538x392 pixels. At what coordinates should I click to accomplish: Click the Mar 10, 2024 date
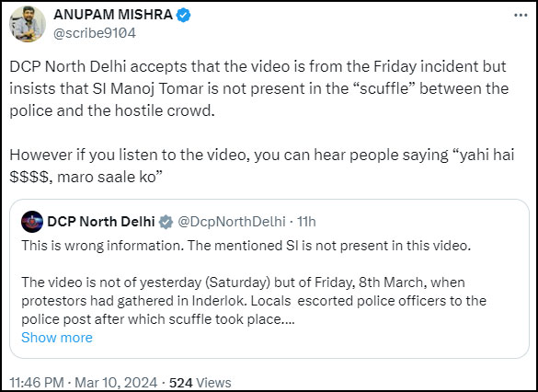(x=116, y=383)
